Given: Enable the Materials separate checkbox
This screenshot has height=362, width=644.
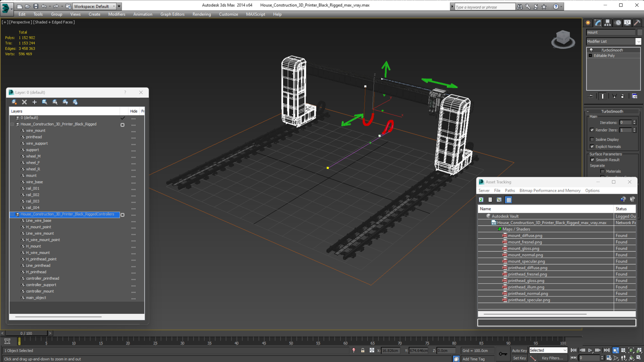Looking at the screenshot, I should (602, 171).
